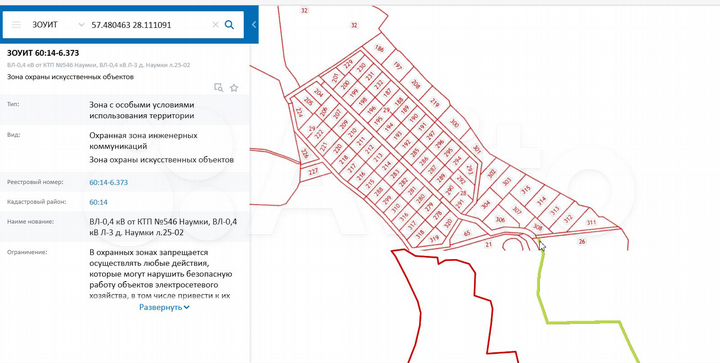
Task: Clear the search field with X
Action: click(215, 25)
